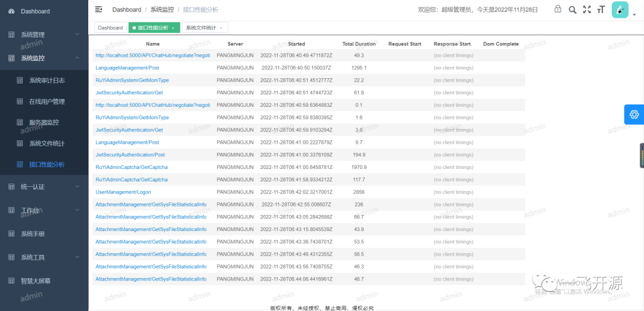The image size is (644, 311).
Task: Open the font size icon
Action: 601,10
